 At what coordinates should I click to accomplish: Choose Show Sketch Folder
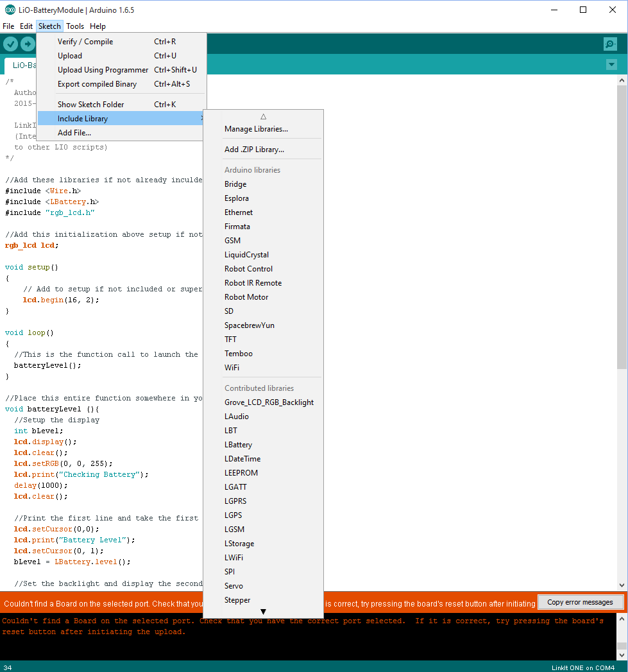(122, 105)
